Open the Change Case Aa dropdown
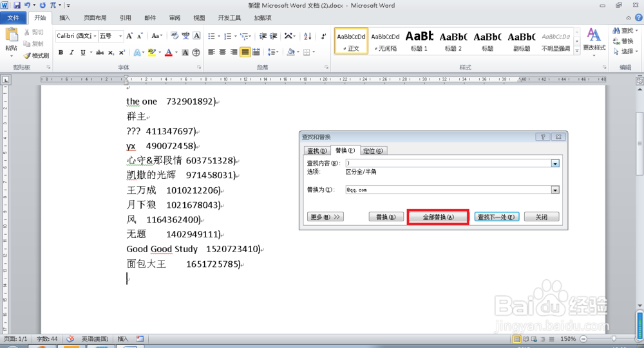The width and height of the screenshot is (644, 348). pos(157,36)
